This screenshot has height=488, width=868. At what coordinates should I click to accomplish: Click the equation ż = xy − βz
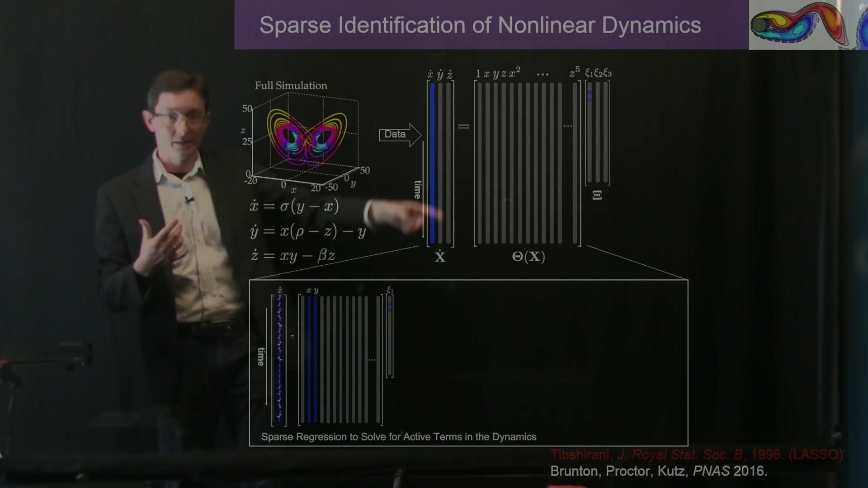(x=293, y=256)
